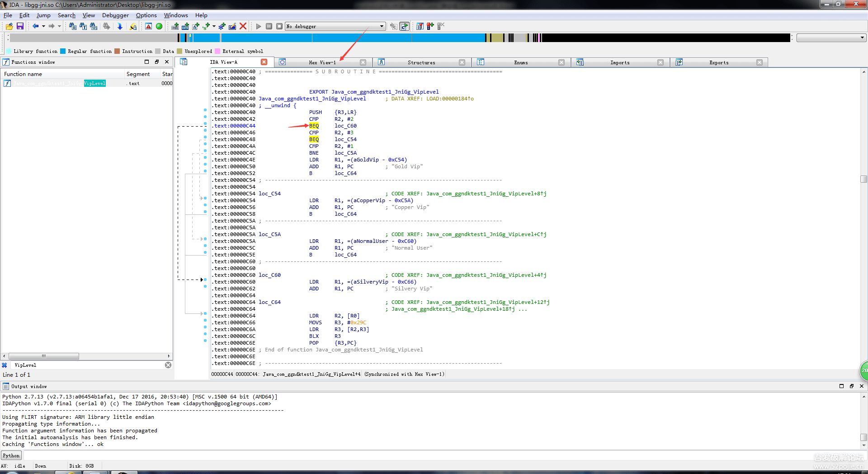The image size is (868, 474).
Task: Click the Python command button
Action: [x=11, y=455]
